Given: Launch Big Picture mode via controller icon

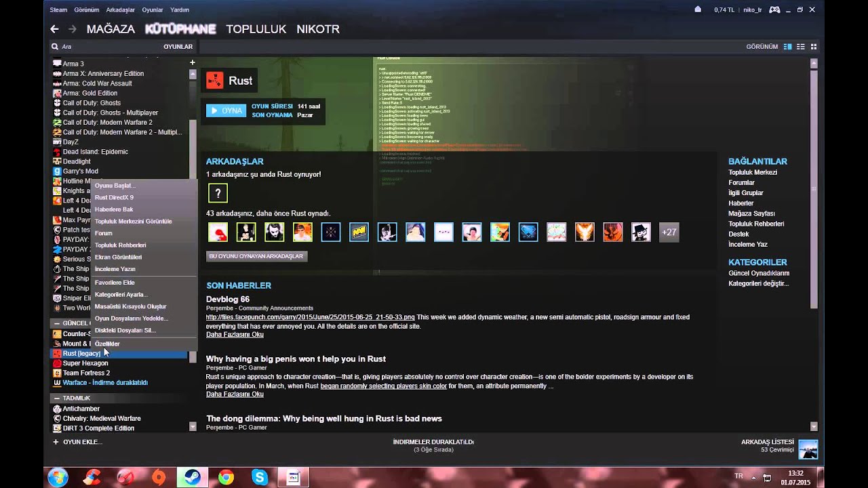Looking at the screenshot, I should coord(774,9).
